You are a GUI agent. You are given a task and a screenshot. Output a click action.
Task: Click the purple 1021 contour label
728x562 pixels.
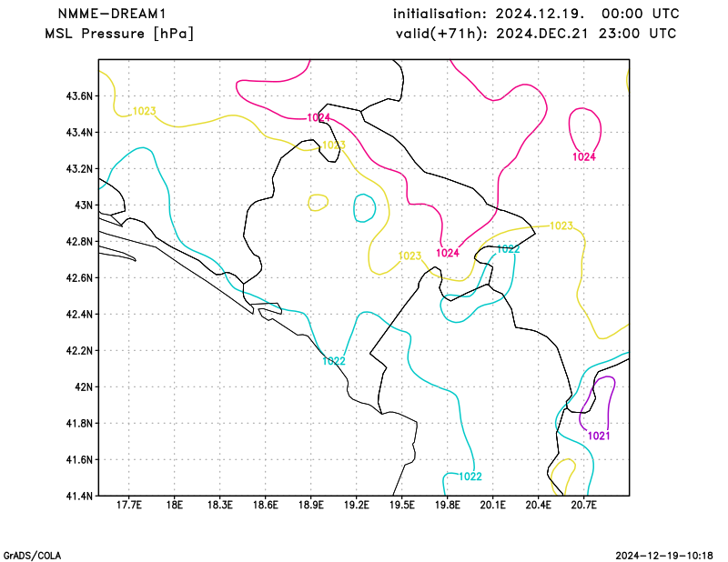[x=599, y=436]
